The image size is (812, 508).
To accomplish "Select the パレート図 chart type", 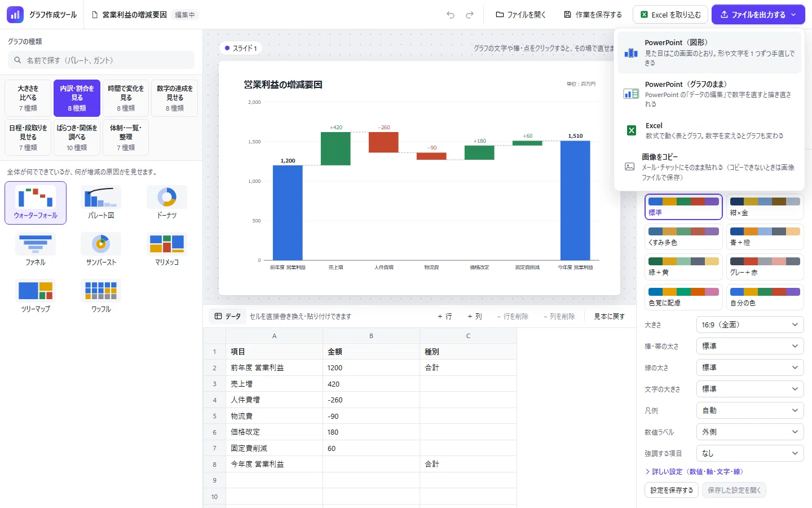I will (101, 203).
